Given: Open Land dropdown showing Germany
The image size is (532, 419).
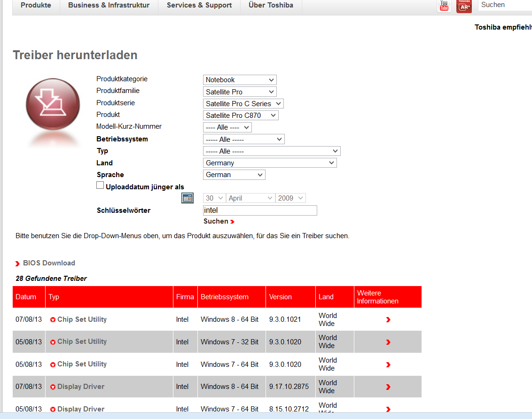Looking at the screenshot, I should click(270, 163).
